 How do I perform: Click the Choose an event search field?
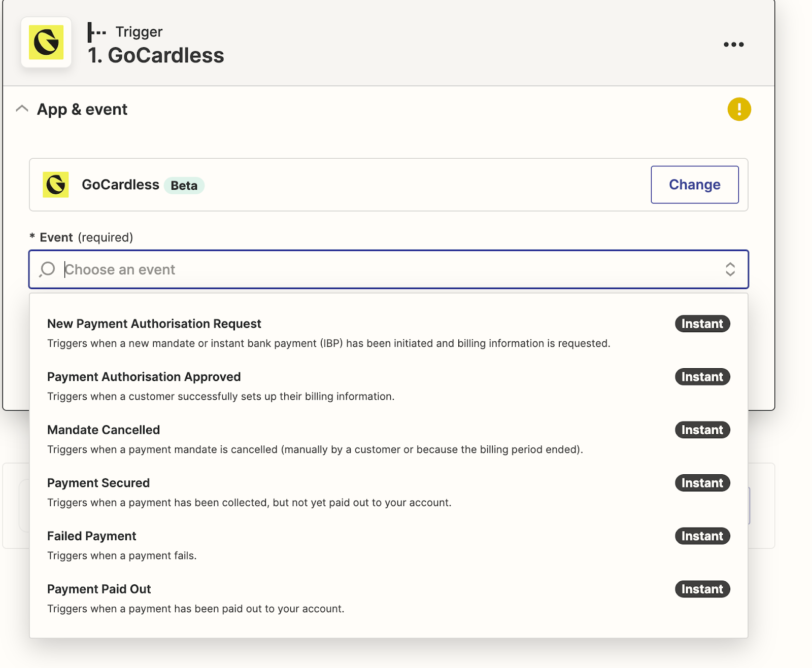pyautogui.click(x=355, y=269)
